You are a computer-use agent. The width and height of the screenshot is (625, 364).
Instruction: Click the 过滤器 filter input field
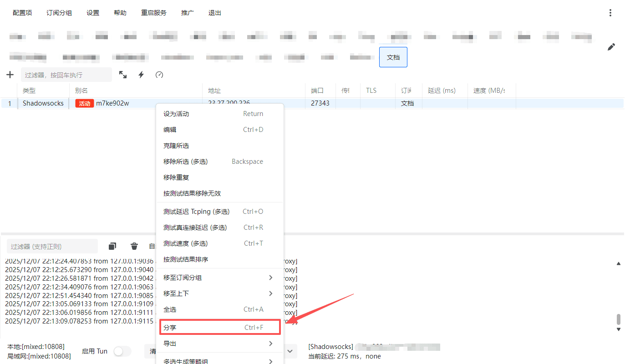coord(66,74)
